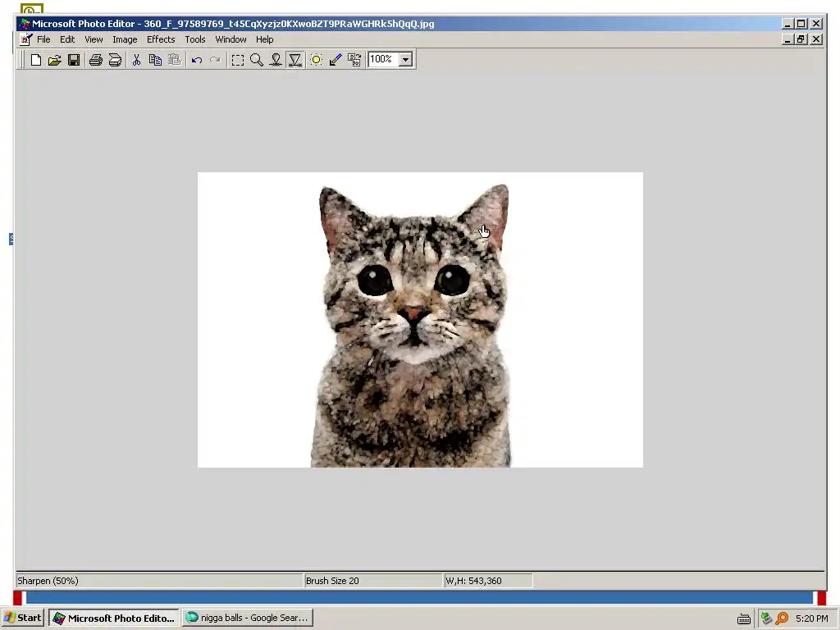This screenshot has width=840, height=630.
Task: Click the orange magnifier tray icon
Action: pyautogui.click(x=782, y=619)
